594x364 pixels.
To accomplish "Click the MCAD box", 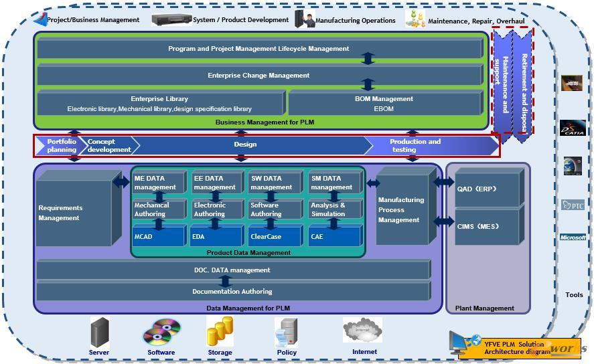I will tap(158, 237).
